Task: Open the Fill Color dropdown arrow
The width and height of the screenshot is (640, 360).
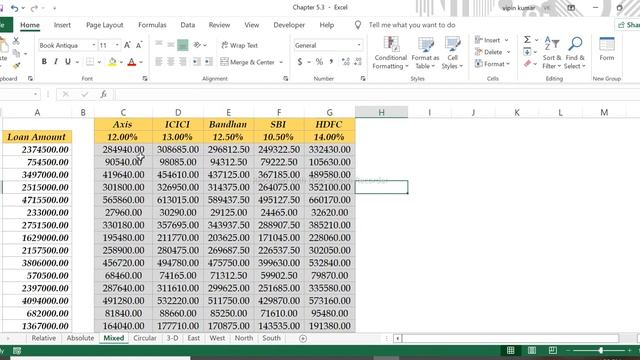Action: tap(121, 62)
